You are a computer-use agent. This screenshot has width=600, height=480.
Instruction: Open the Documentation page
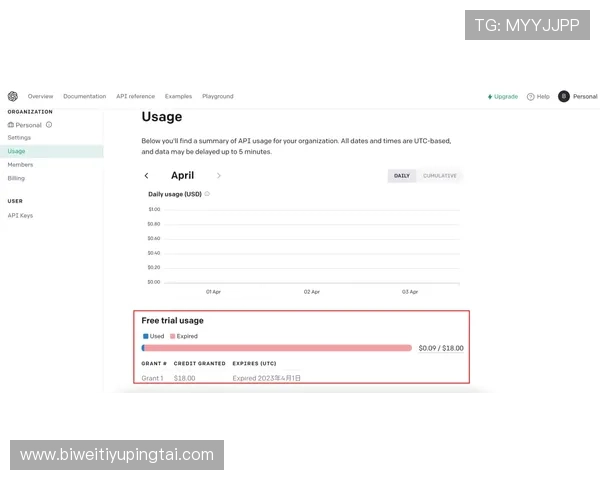(85, 96)
